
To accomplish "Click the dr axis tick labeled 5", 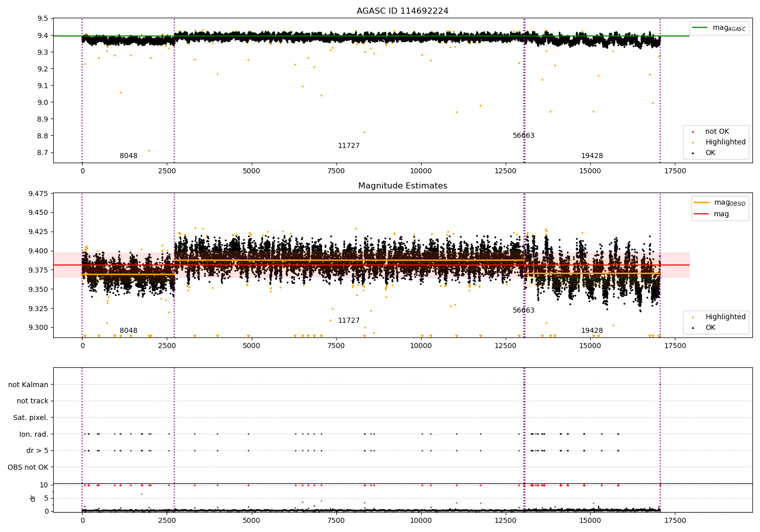I will click(46, 498).
